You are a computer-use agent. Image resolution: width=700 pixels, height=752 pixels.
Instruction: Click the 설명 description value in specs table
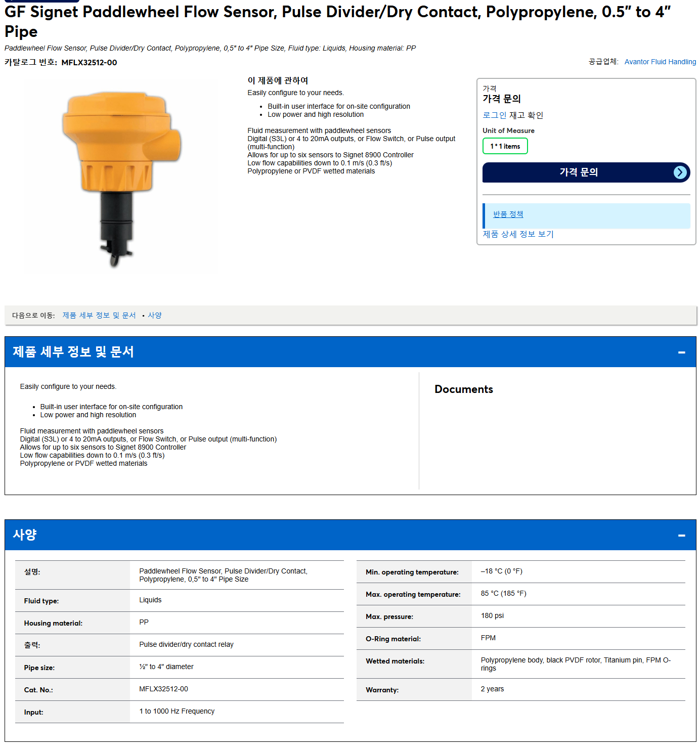coord(223,576)
